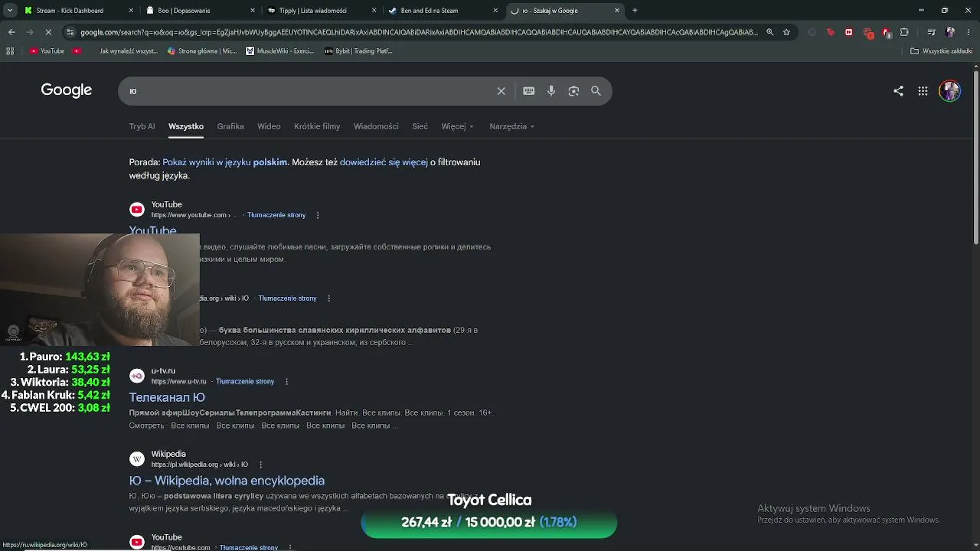Open the red fast-forward extension icon

pos(849,32)
